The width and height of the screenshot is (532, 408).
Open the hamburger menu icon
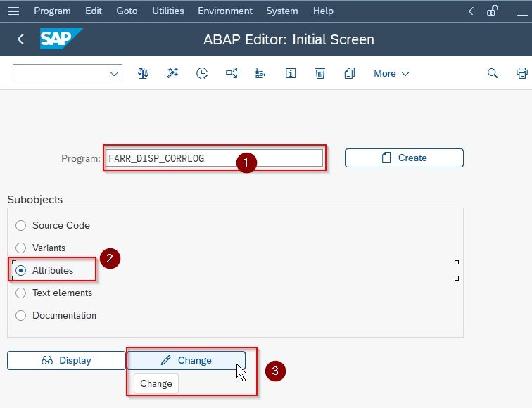[x=13, y=11]
